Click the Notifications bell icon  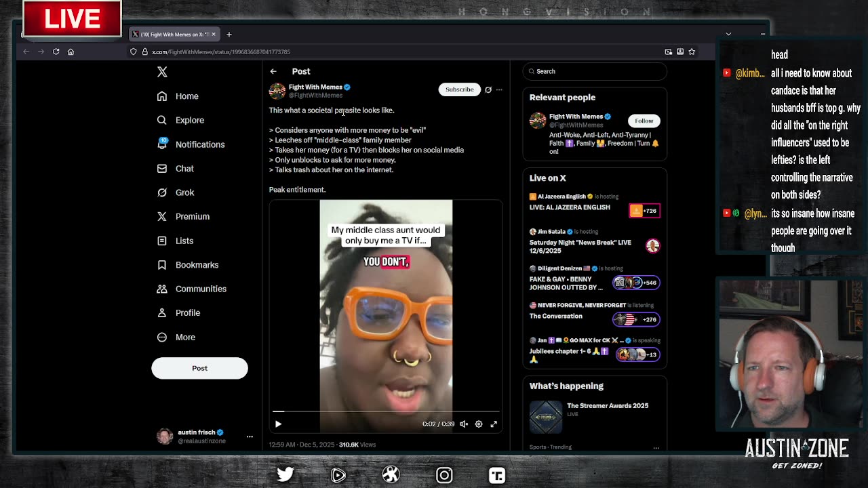[162, 144]
